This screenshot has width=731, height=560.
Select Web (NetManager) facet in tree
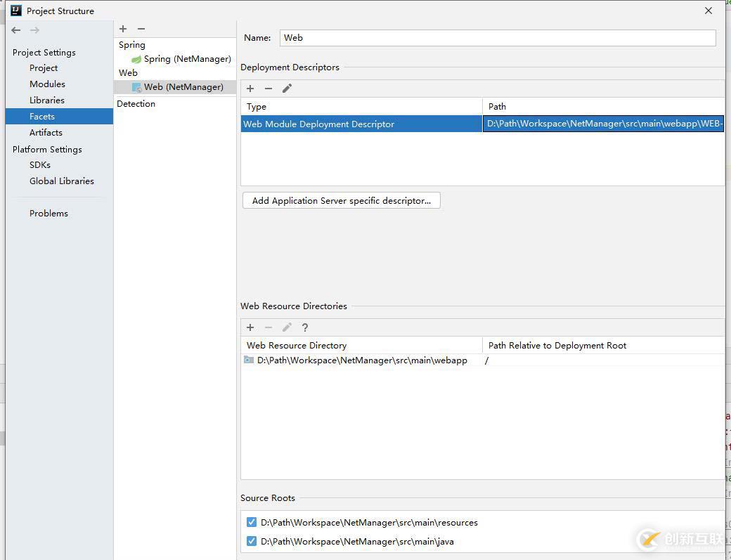pos(183,87)
